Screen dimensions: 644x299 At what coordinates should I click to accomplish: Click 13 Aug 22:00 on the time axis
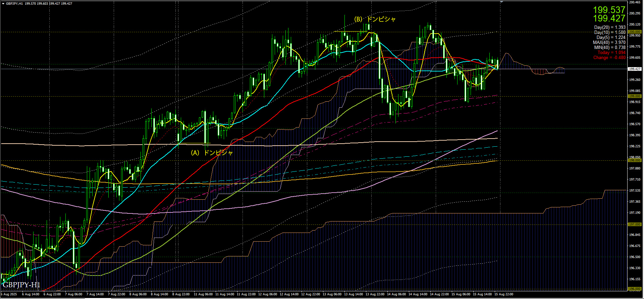point(375,294)
